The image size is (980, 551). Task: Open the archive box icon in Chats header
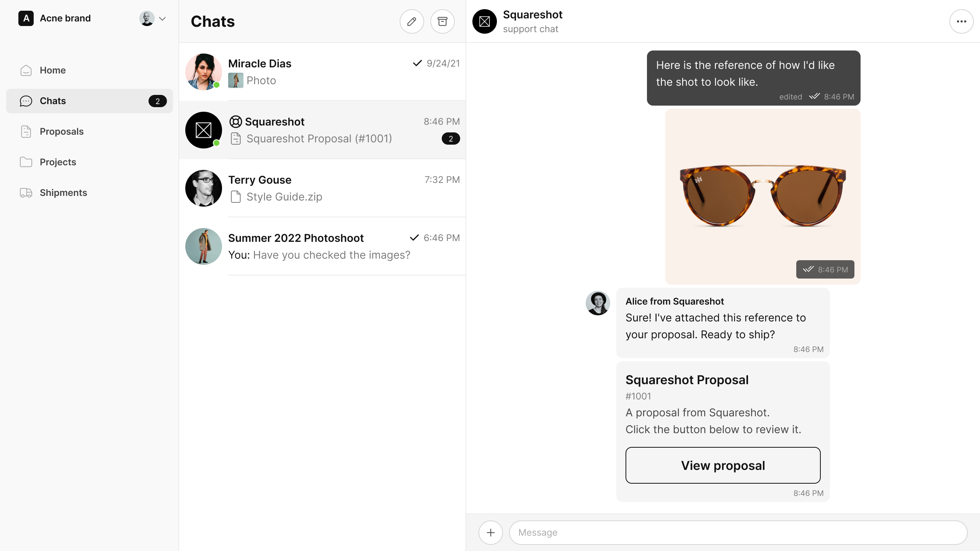point(442,21)
